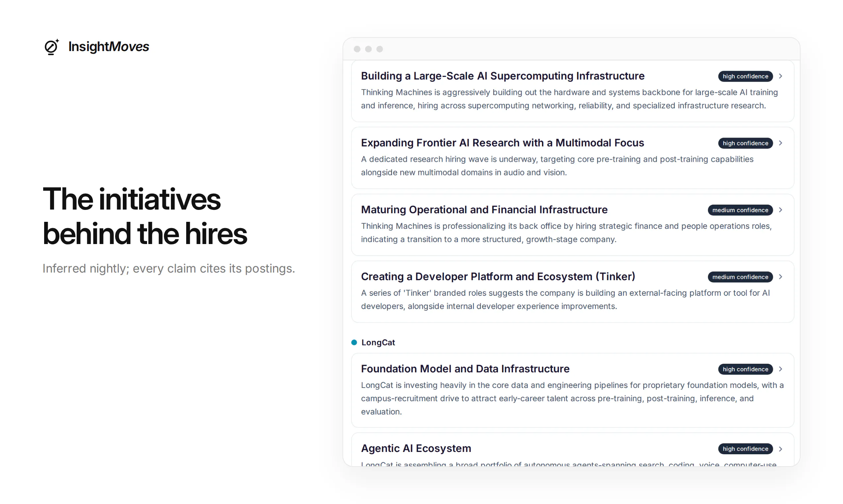
Task: Expand Maturing Operational and Financial Infrastructure chevron
Action: tap(781, 210)
